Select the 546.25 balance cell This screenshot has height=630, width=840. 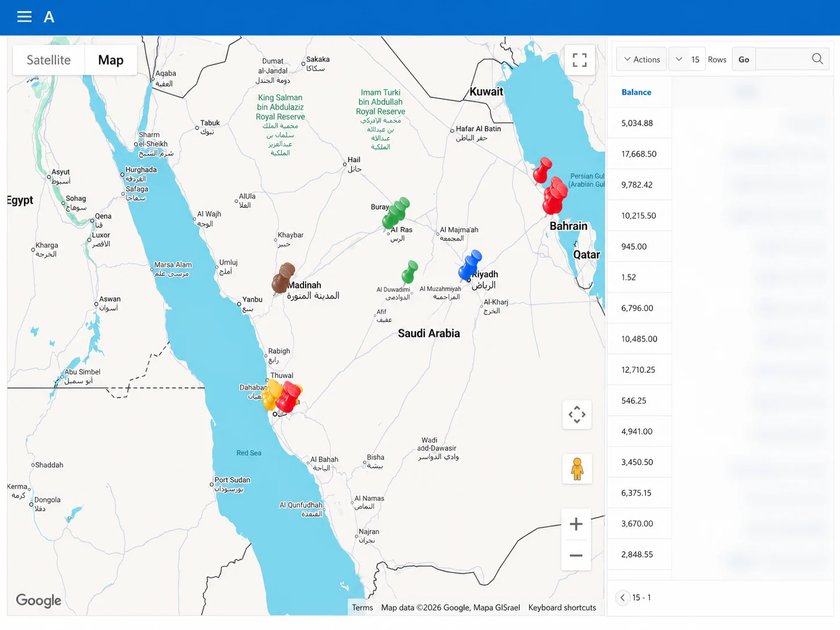[639, 400]
